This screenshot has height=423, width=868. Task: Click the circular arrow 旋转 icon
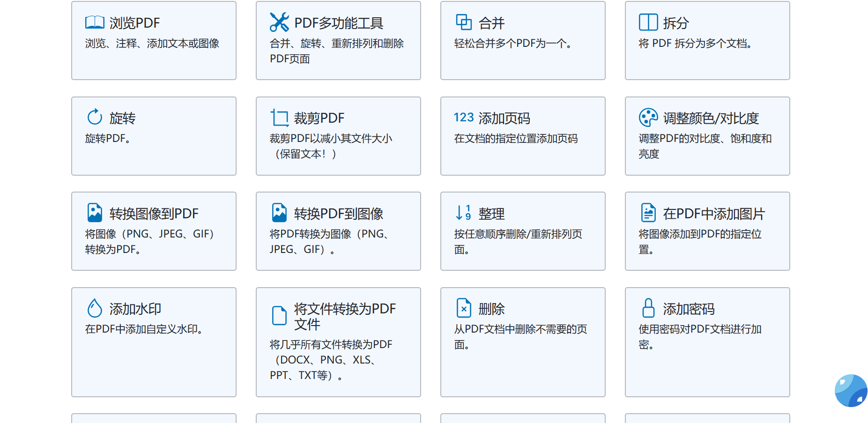[95, 117]
